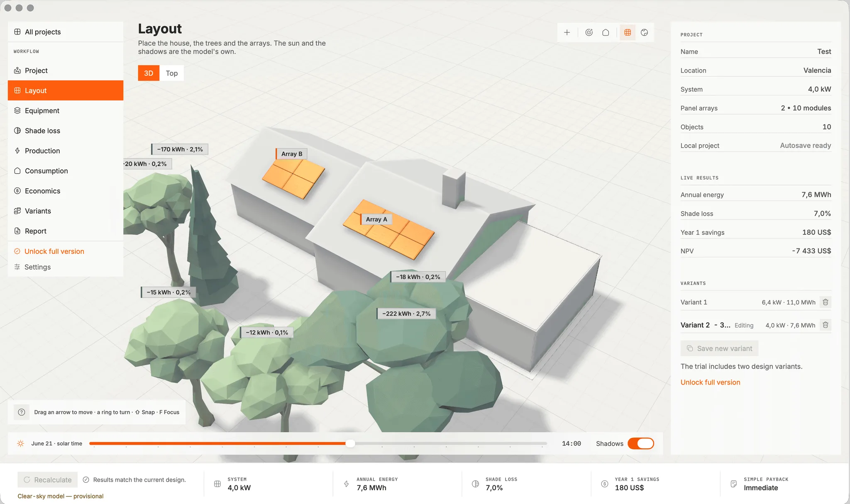Click the globe icon in the layout toolbar
The height and width of the screenshot is (504, 850).
(x=644, y=32)
